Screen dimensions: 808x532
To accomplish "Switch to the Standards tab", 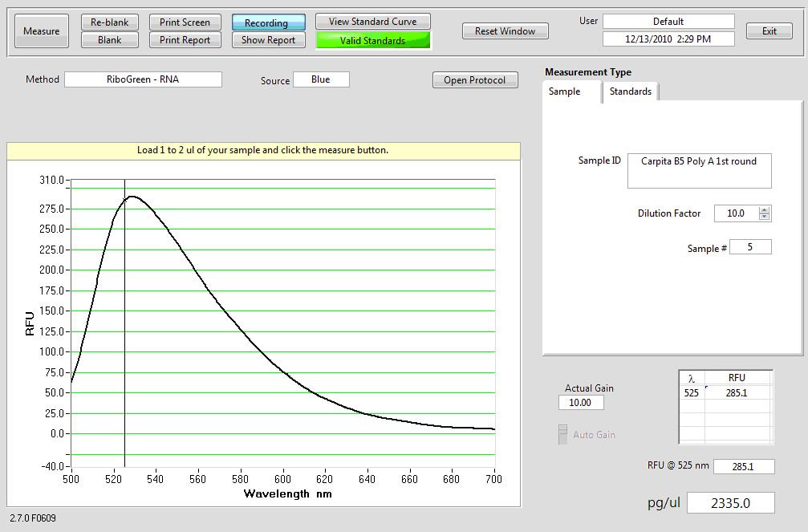I will 631,91.
